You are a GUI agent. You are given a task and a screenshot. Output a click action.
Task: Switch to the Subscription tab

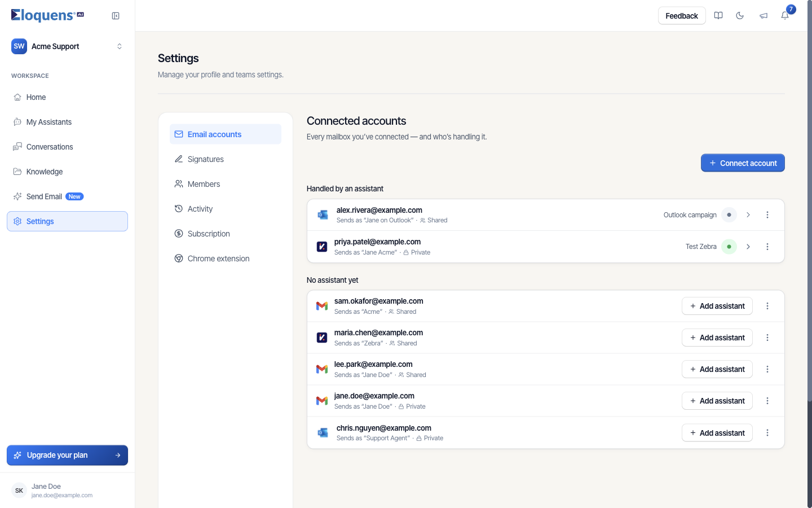pyautogui.click(x=226, y=234)
